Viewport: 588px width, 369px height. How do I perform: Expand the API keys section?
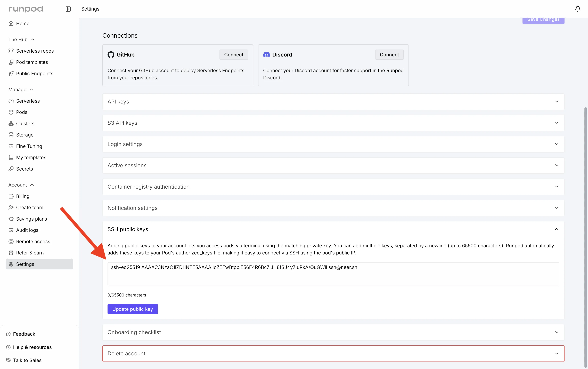point(333,101)
